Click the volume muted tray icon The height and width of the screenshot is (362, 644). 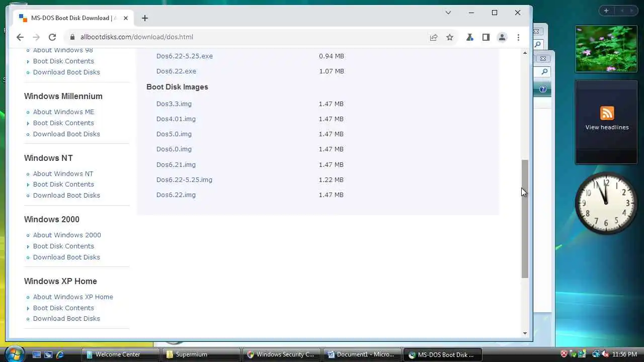click(x=604, y=354)
